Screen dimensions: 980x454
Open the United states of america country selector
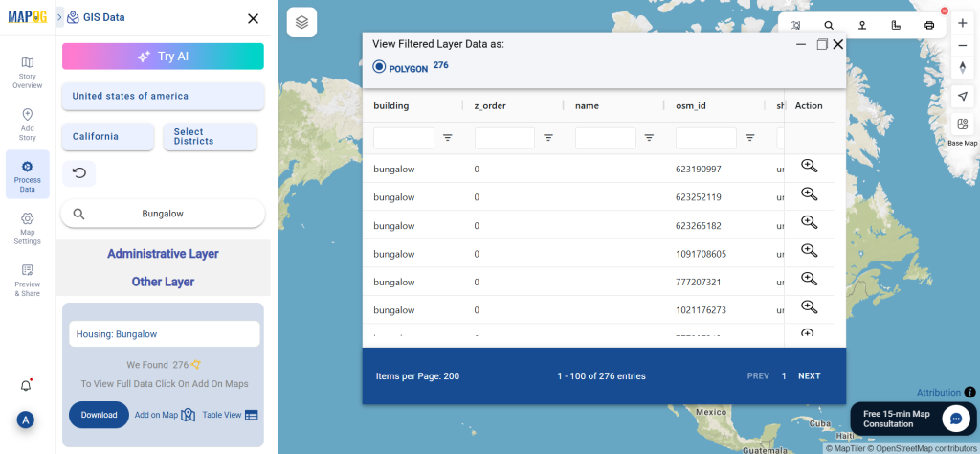coord(163,97)
